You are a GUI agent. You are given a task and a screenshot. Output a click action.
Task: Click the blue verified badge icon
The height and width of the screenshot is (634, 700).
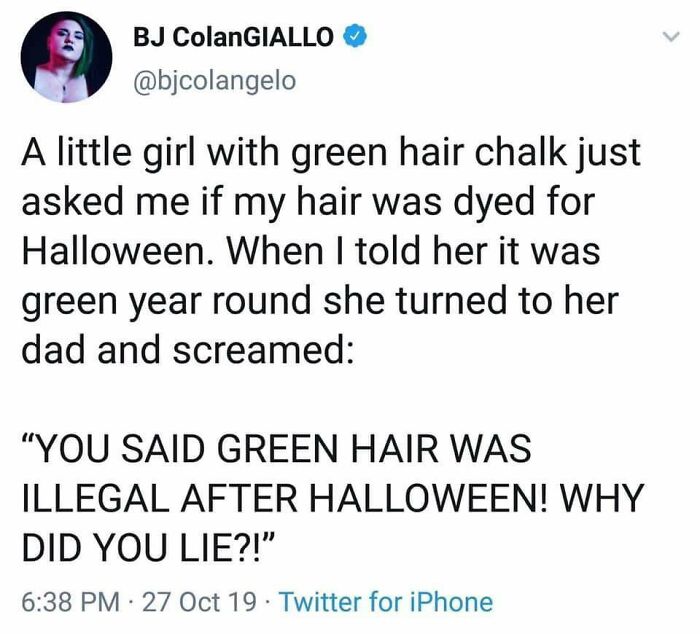[355, 37]
